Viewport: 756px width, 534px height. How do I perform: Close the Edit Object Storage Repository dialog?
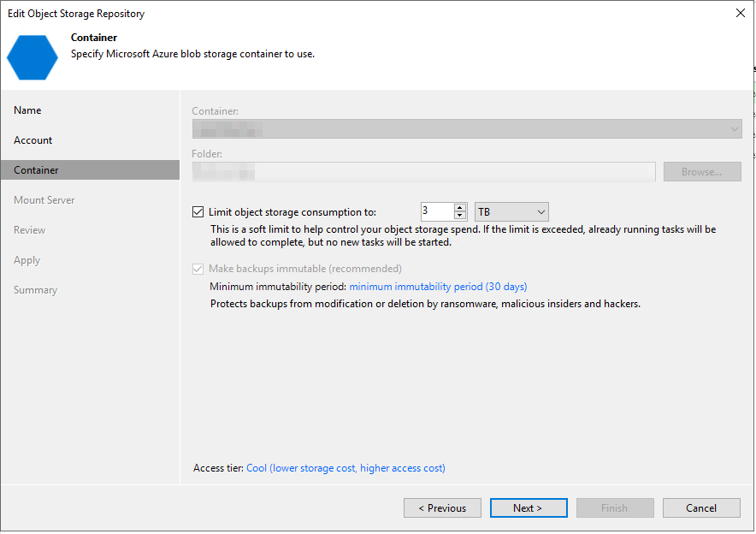[740, 14]
